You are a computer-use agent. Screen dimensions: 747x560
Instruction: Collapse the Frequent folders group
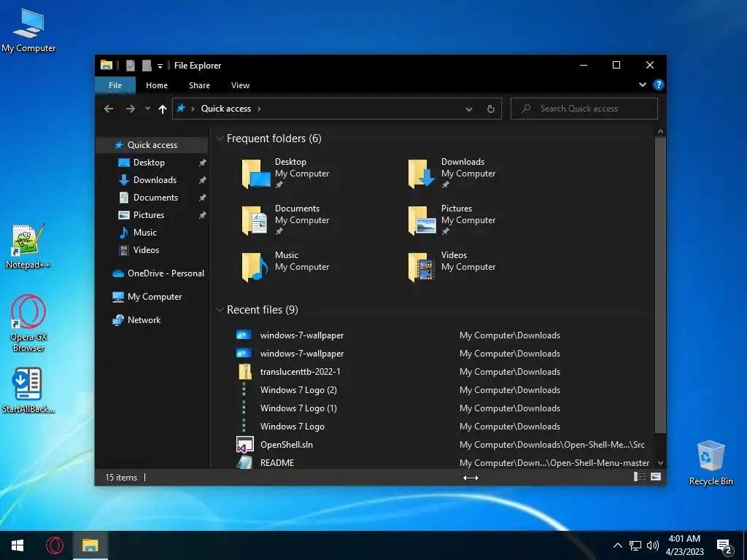(220, 139)
